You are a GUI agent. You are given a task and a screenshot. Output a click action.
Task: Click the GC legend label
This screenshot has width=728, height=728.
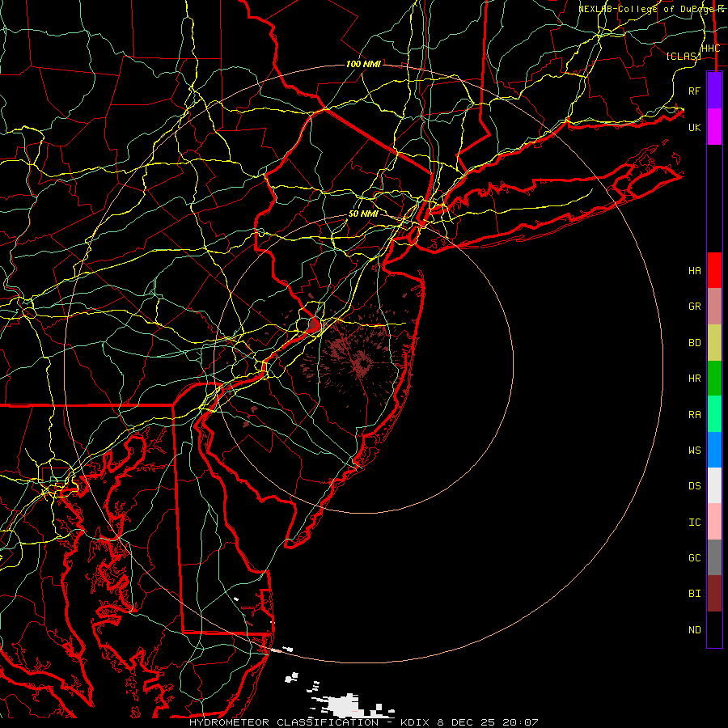tap(694, 558)
